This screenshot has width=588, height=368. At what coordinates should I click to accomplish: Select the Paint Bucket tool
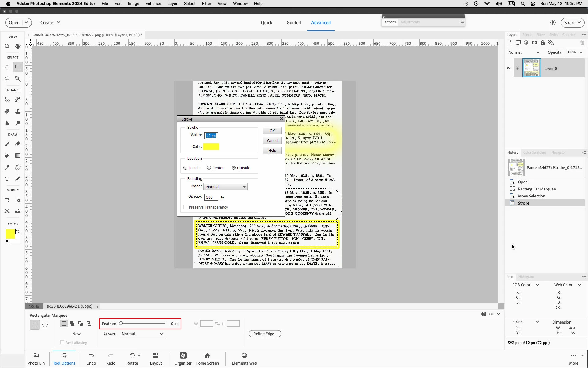pos(7,155)
